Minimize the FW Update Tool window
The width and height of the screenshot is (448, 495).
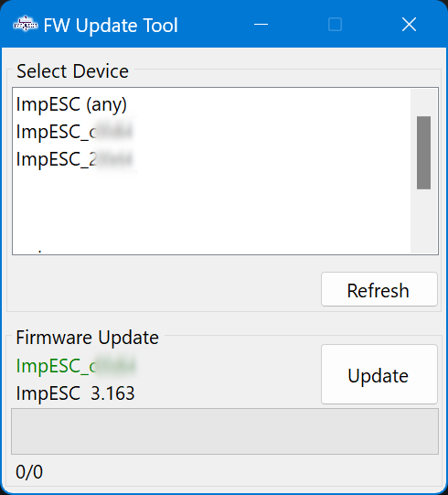point(261,25)
